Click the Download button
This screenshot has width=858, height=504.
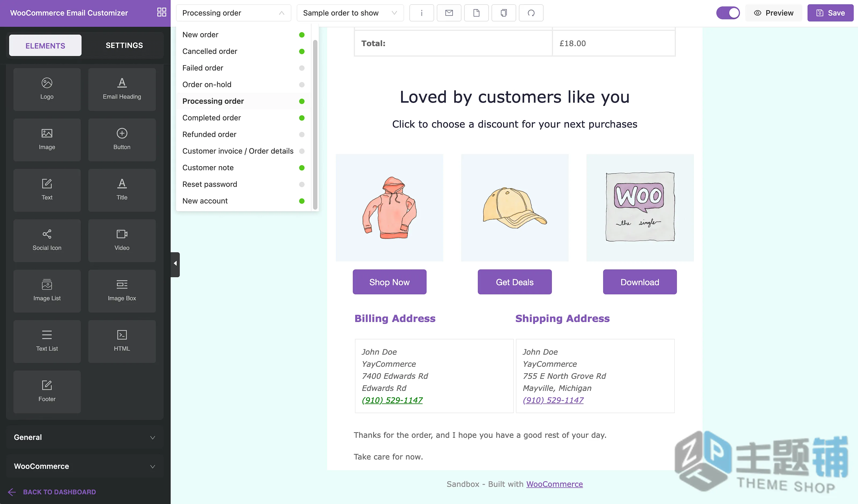(x=640, y=282)
